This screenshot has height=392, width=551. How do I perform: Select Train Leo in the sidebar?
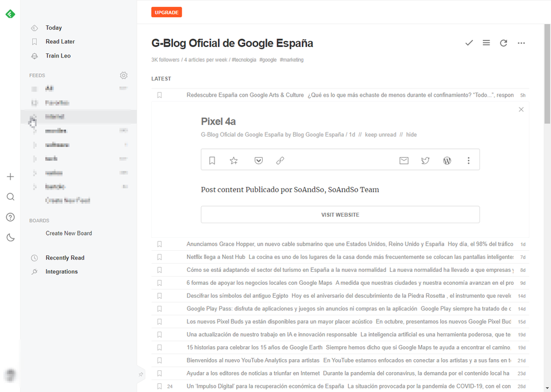(x=58, y=56)
